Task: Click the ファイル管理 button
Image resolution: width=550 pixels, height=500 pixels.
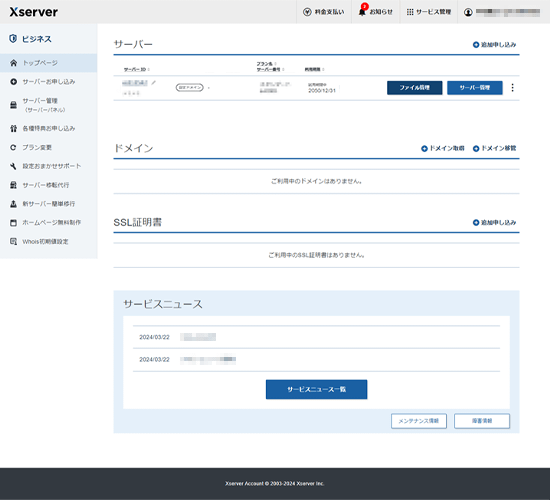Action: (415, 88)
